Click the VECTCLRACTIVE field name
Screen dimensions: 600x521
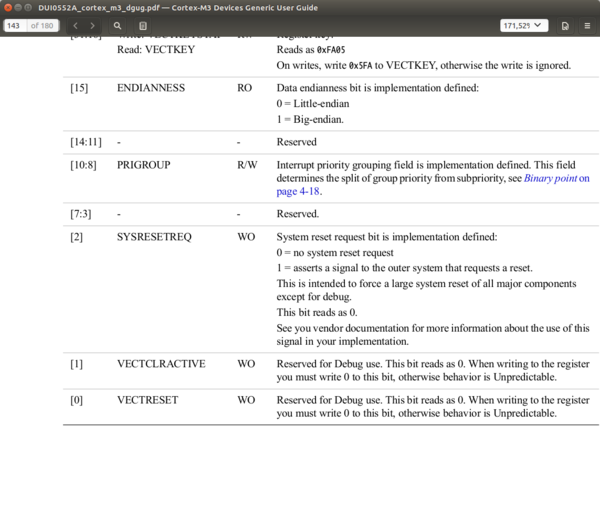[161, 363]
